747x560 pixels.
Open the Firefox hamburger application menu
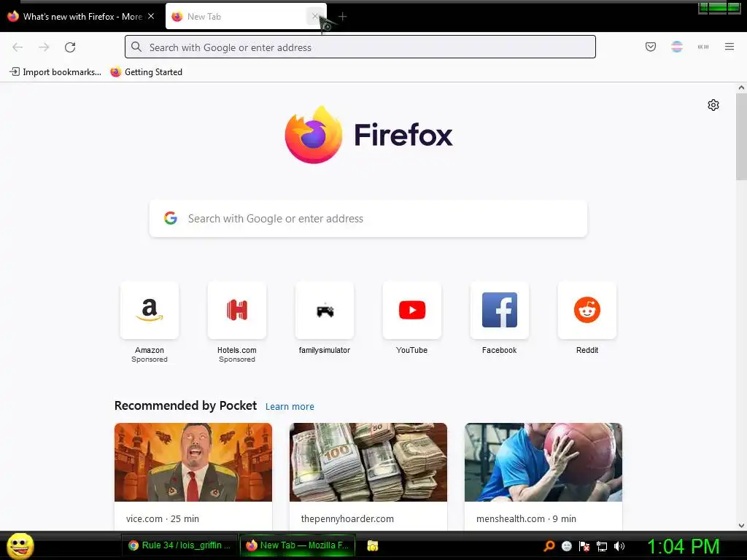point(729,47)
